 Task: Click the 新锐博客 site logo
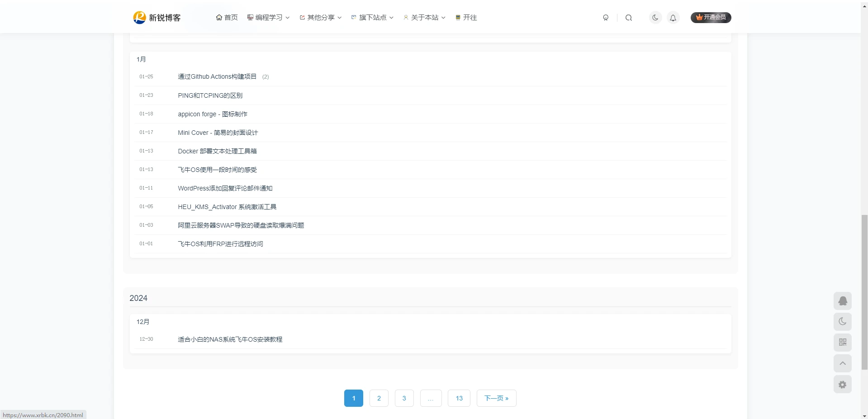[x=157, y=18]
